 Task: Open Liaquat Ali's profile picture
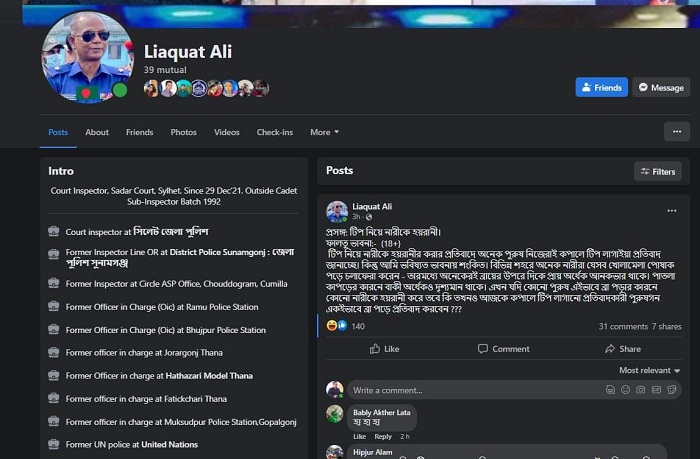pyautogui.click(x=88, y=58)
